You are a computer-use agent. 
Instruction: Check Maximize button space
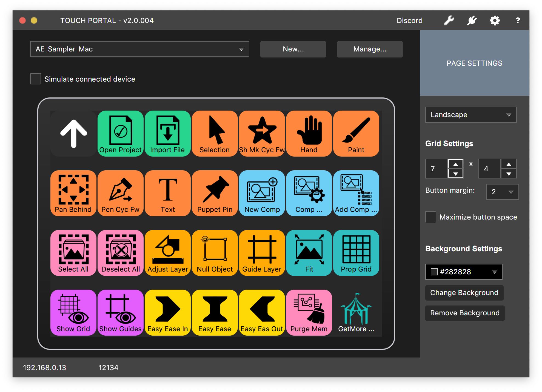pos(430,217)
